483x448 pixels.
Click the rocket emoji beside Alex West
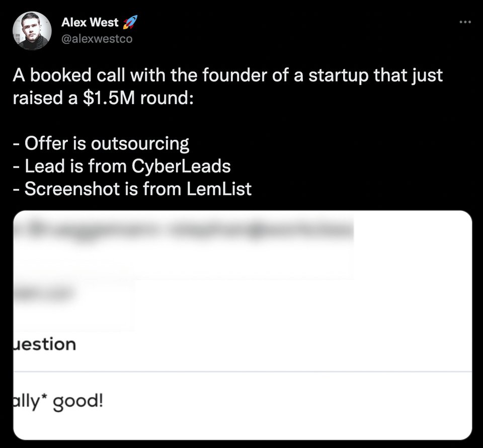pos(129,22)
